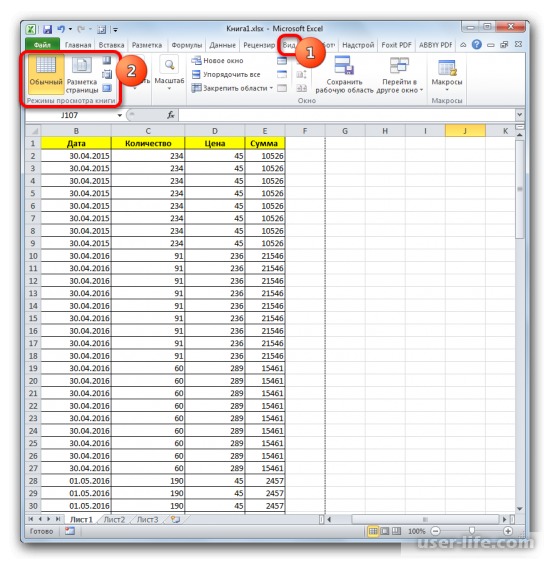Click the Количество header cell
The width and height of the screenshot is (550, 563).
(x=148, y=143)
